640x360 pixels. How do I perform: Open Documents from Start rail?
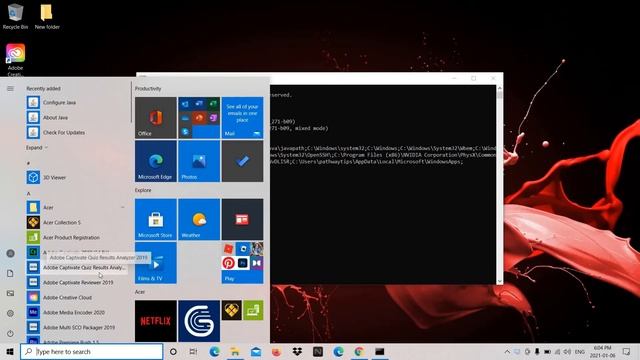click(x=10, y=273)
